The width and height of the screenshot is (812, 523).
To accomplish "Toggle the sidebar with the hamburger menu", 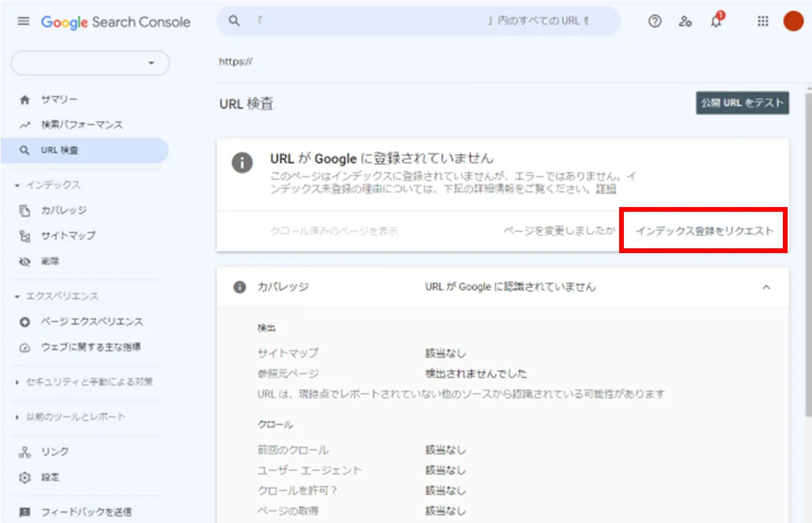I will [x=22, y=20].
